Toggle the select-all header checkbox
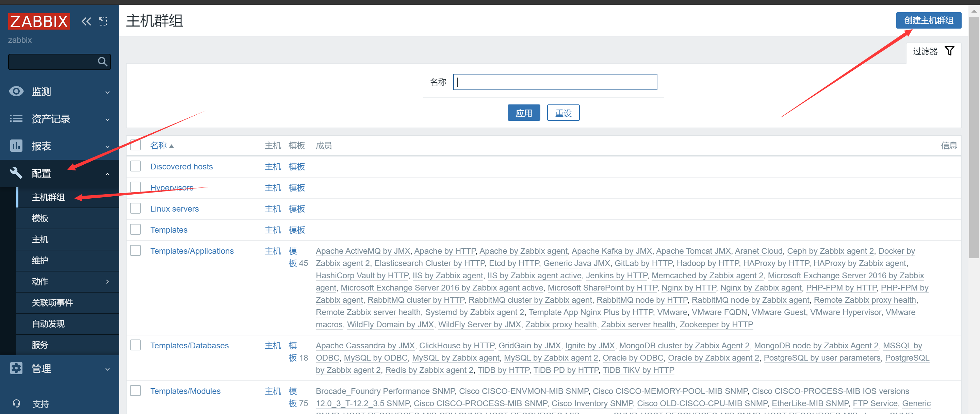The image size is (980, 414). (135, 145)
